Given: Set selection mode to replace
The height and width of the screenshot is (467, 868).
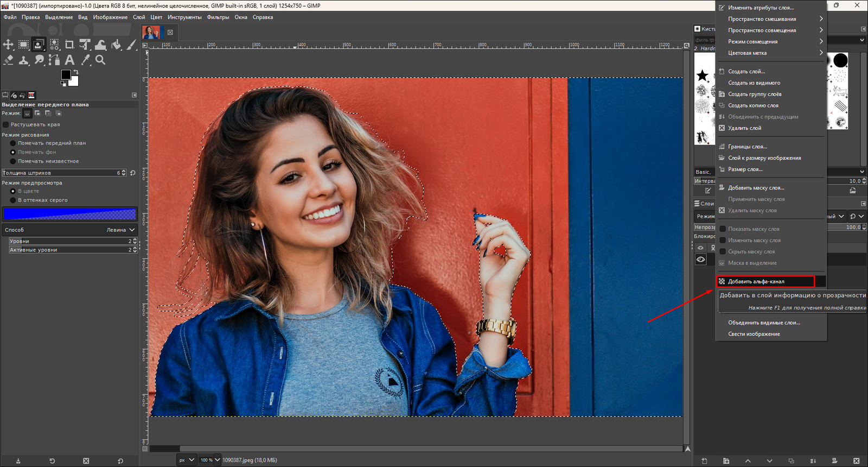Looking at the screenshot, I should 27,113.
